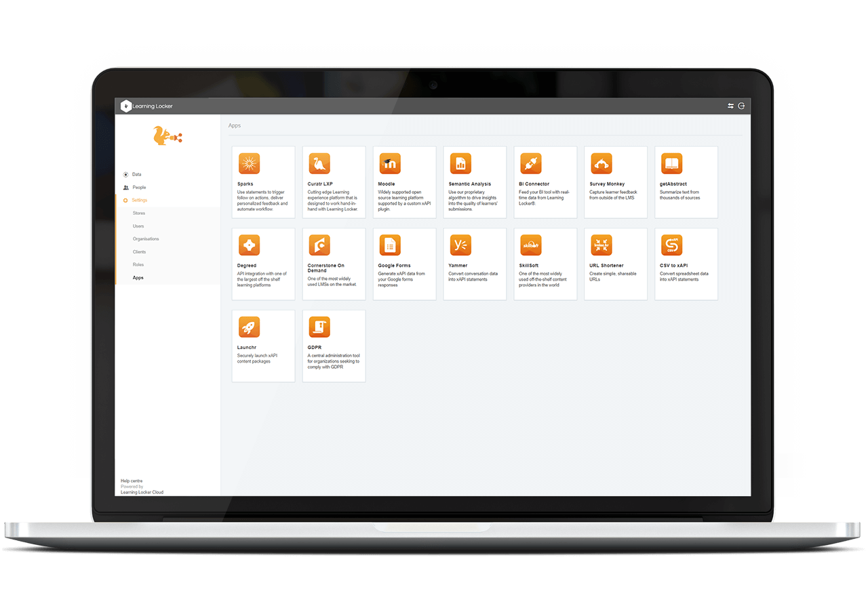Viewport: 868px width, 610px height.
Task: Open the Data menu label in sidebar
Action: point(137,174)
